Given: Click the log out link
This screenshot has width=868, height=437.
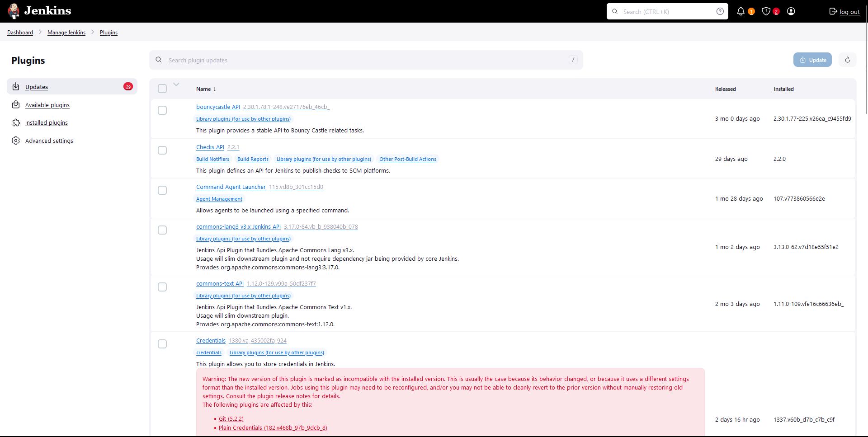Looking at the screenshot, I should point(849,12).
